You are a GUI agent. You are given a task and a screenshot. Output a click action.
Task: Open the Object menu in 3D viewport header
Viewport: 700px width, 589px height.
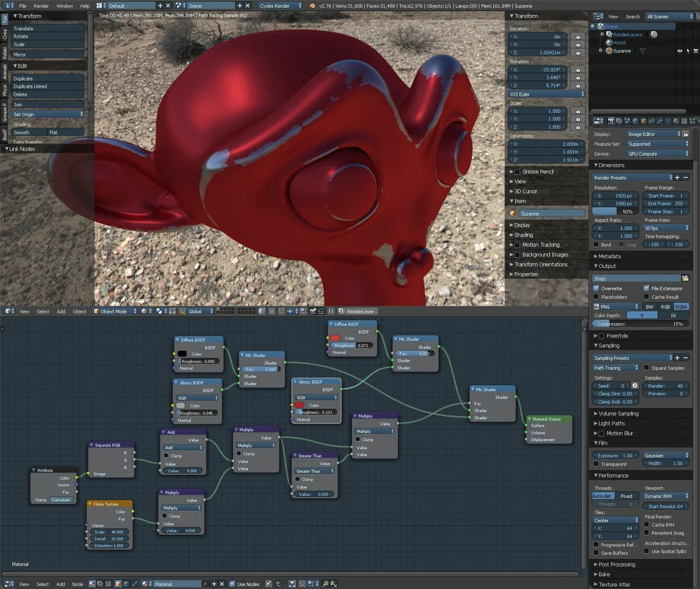[80, 312]
